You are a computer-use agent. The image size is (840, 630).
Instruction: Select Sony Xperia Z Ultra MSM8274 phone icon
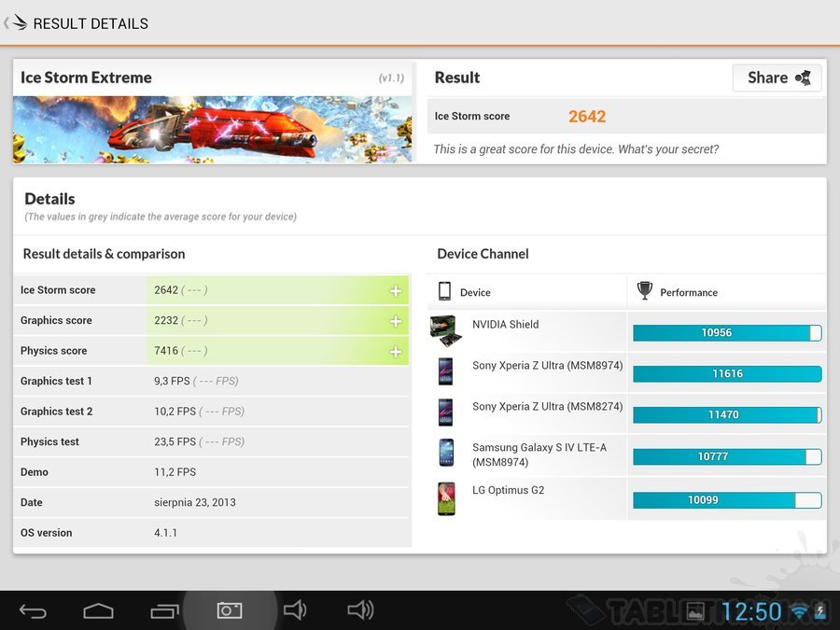pos(445,413)
